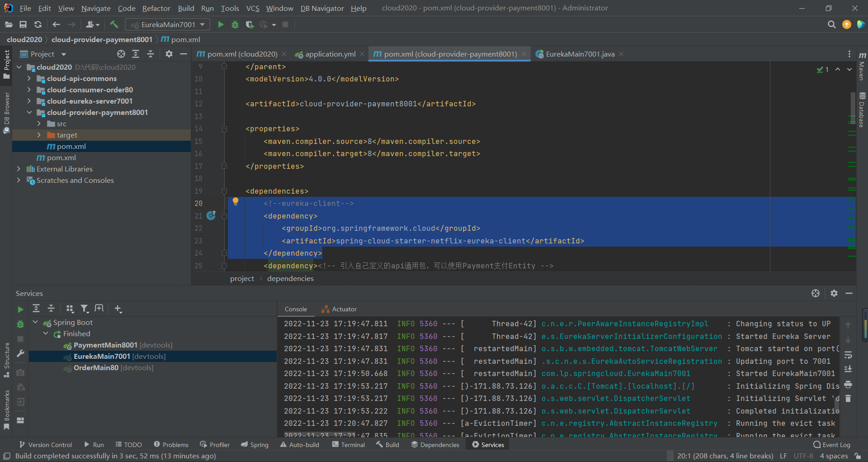Screen dimensions: 868x462
Task: Click the lightbulb intention icon at line 20
Action: (x=236, y=202)
